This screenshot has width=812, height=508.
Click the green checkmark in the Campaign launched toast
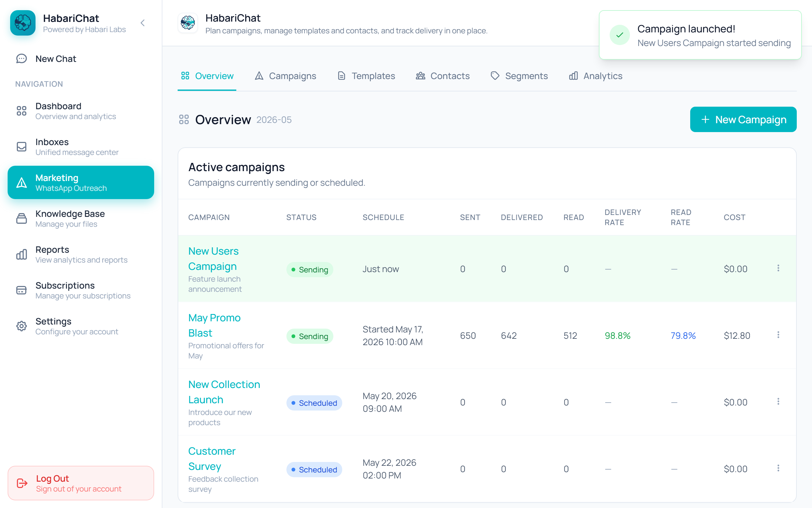coord(620,35)
